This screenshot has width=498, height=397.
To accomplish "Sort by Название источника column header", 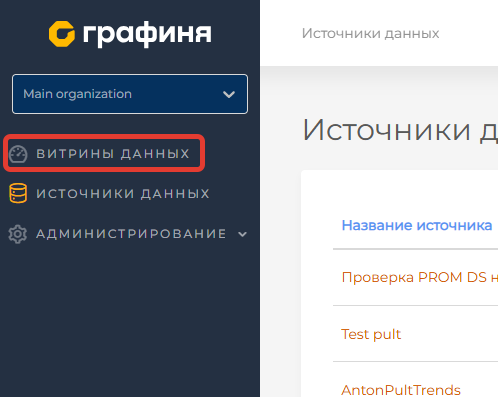I will 417,225.
